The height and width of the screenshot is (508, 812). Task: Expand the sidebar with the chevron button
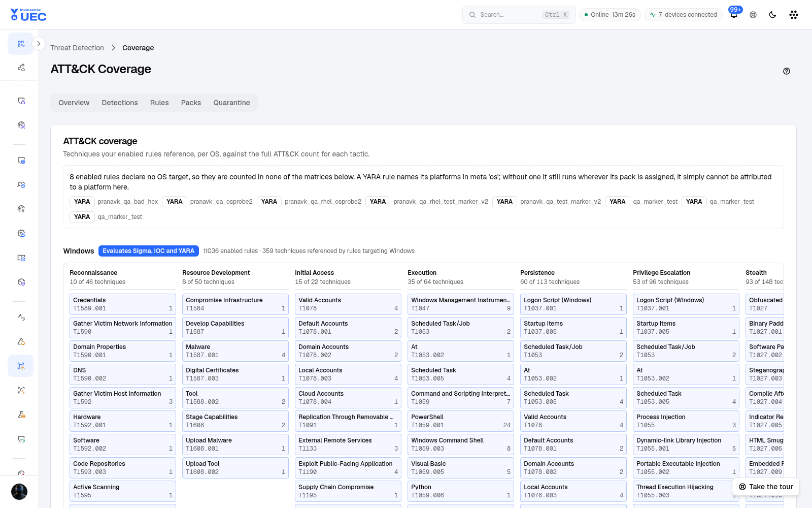[x=39, y=44]
